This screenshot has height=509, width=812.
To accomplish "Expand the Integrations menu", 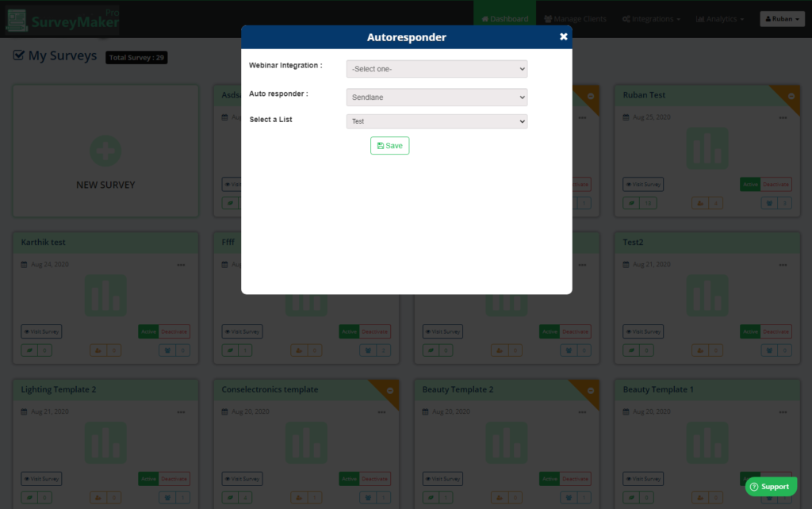I will tap(652, 19).
